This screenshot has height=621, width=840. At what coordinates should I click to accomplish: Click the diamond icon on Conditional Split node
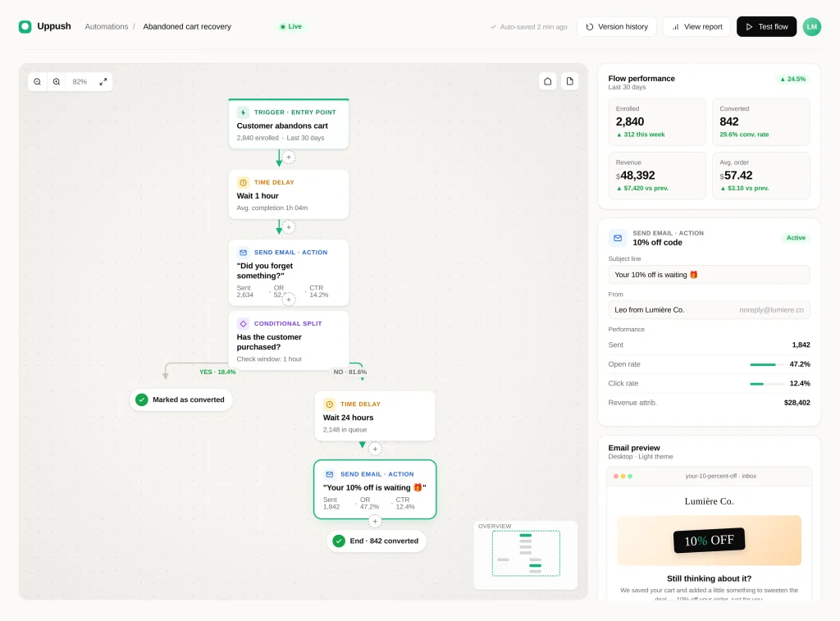[x=243, y=324]
